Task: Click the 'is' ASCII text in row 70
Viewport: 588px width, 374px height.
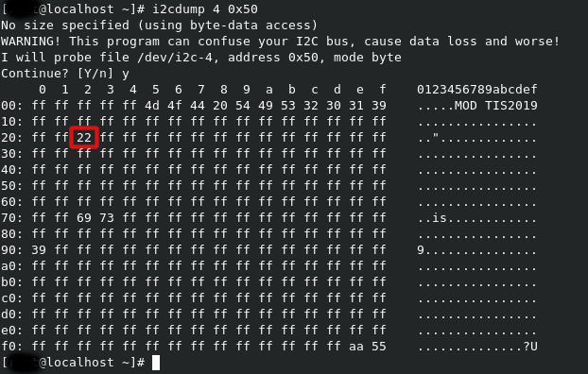Action: (x=440, y=218)
